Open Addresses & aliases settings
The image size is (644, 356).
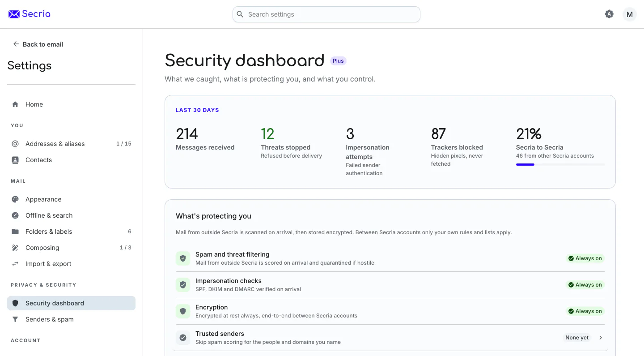coord(72,144)
